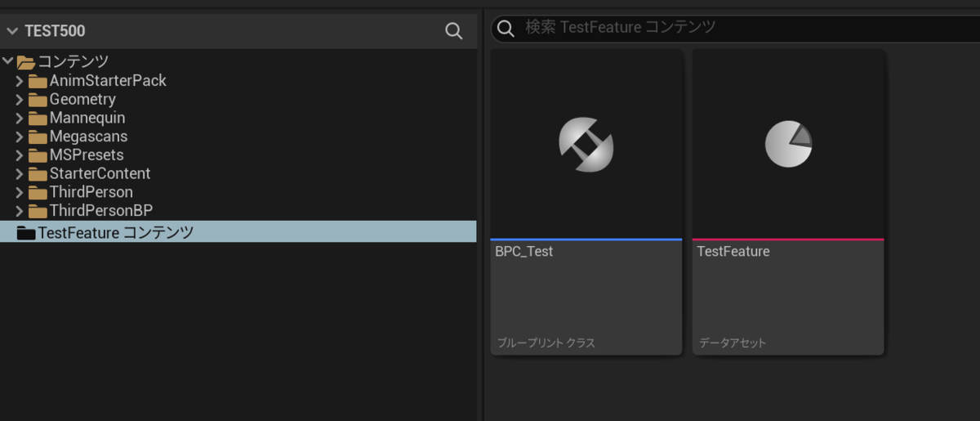
Task: Click the コンテンツ root folder label
Action: click(x=73, y=61)
